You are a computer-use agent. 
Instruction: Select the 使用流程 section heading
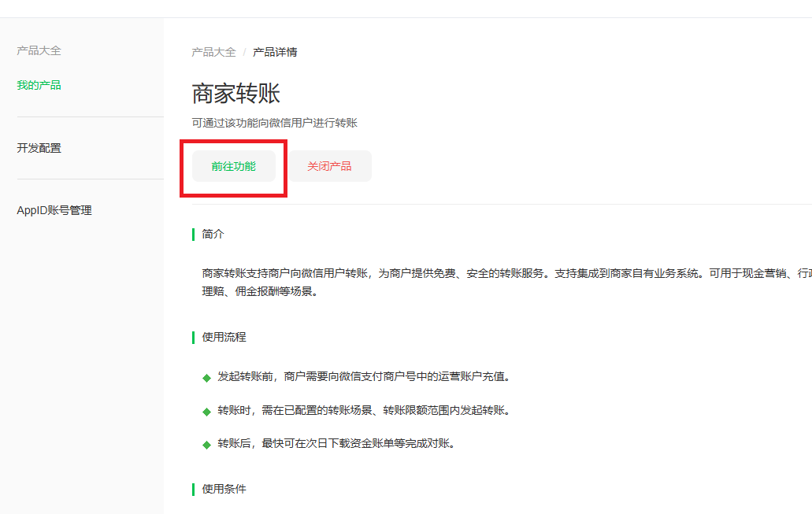(224, 337)
